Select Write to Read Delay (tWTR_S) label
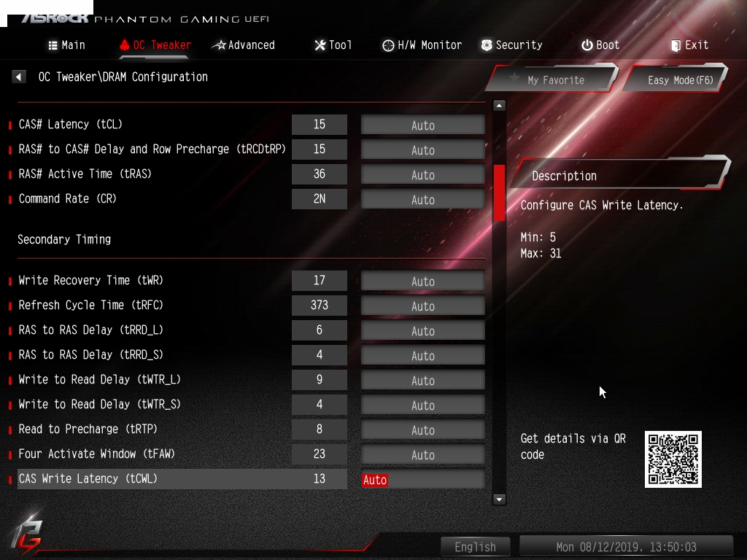Image resolution: width=747 pixels, height=560 pixels. 99,404
